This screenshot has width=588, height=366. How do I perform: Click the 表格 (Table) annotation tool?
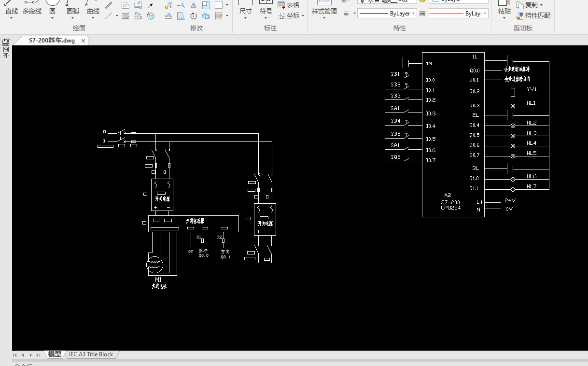pos(289,5)
